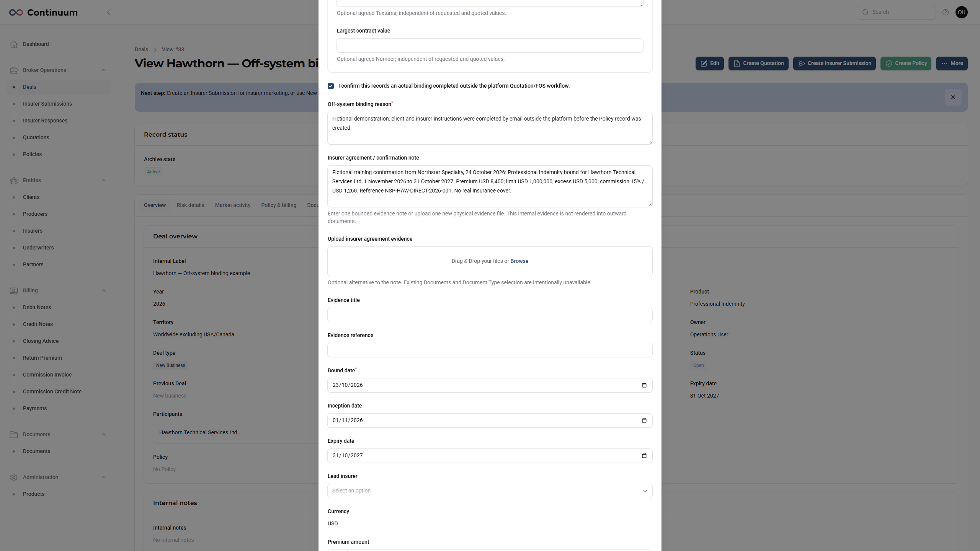Click the Browse link in upload area
Image resolution: width=980 pixels, height=551 pixels.
(x=519, y=261)
